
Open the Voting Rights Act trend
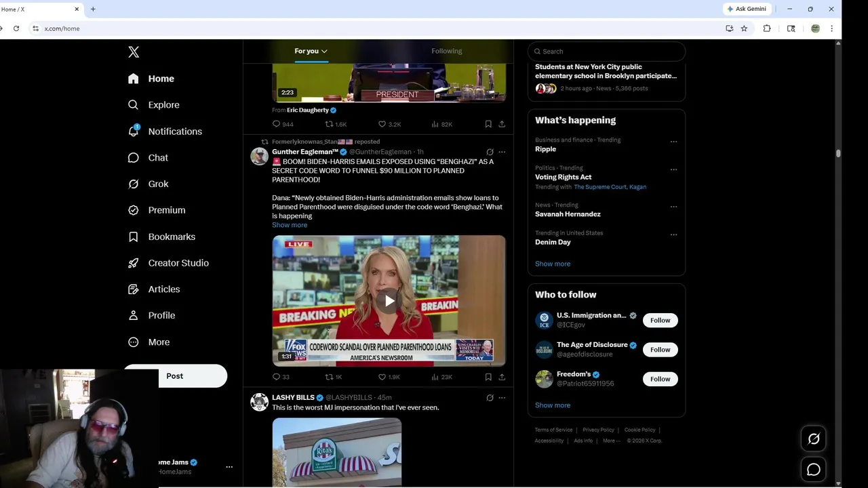563,177
